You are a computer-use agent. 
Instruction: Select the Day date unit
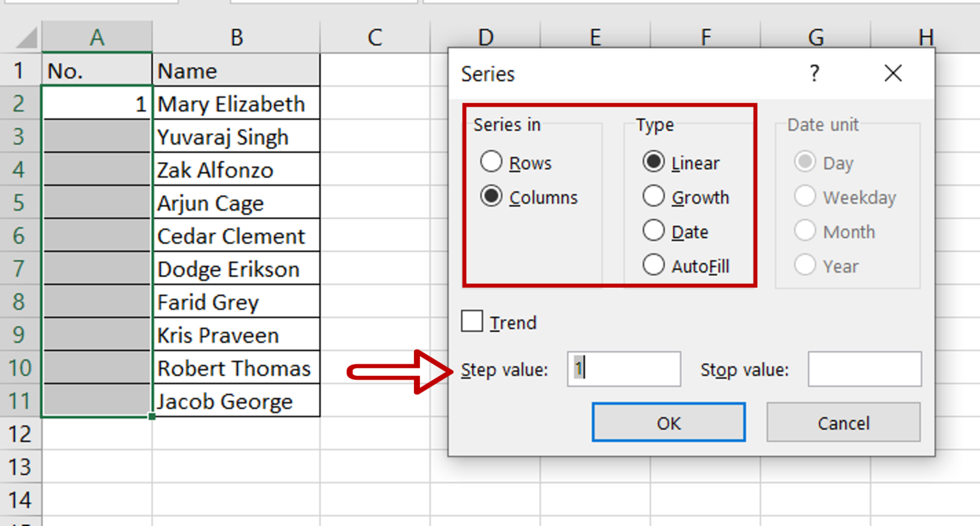pyautogui.click(x=805, y=162)
